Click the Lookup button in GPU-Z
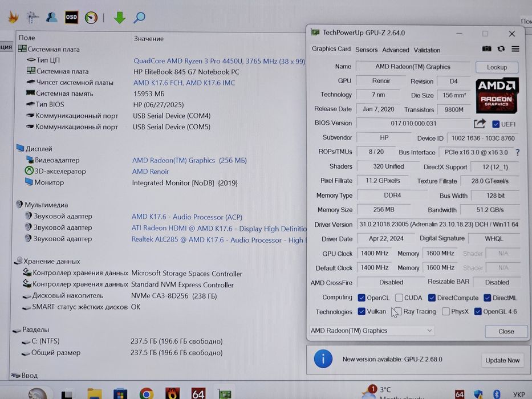Viewport: 532px width, 399px height. point(497,67)
